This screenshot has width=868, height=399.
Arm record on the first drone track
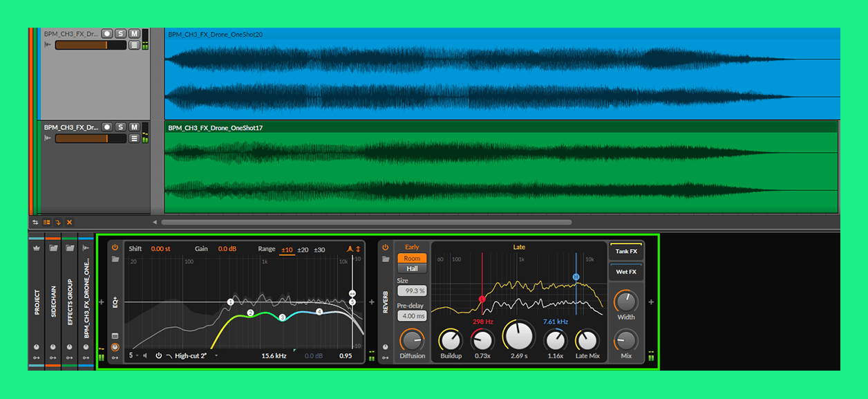click(106, 33)
